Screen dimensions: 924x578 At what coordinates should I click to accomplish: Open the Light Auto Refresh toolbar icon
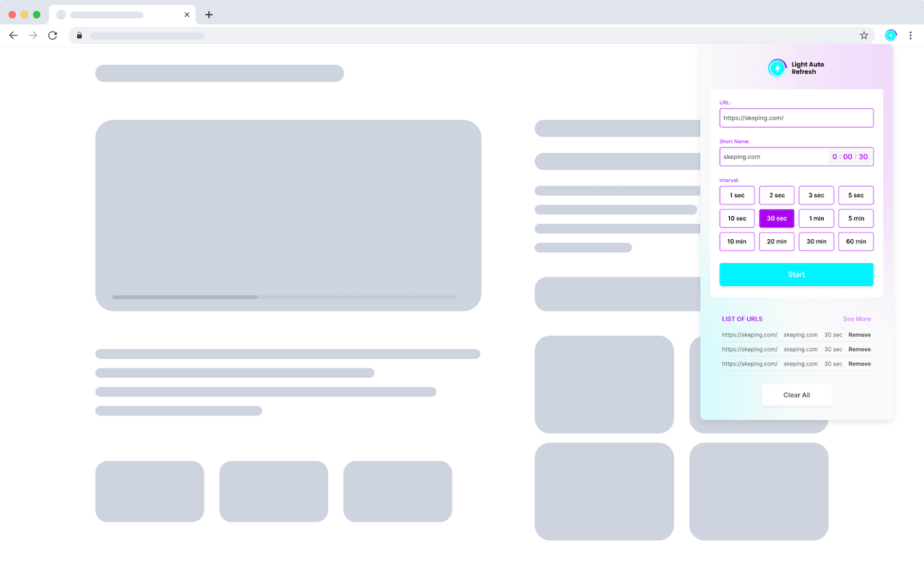(x=890, y=35)
